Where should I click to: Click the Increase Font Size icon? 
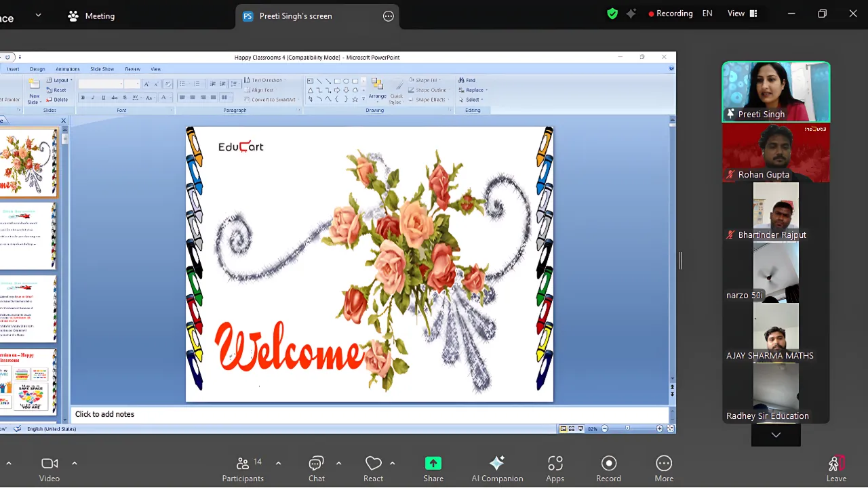146,84
